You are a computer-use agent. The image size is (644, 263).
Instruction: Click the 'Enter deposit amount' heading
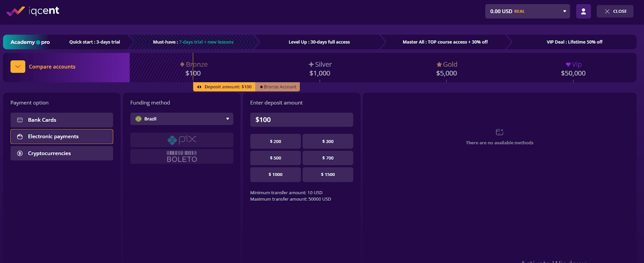pyautogui.click(x=277, y=103)
